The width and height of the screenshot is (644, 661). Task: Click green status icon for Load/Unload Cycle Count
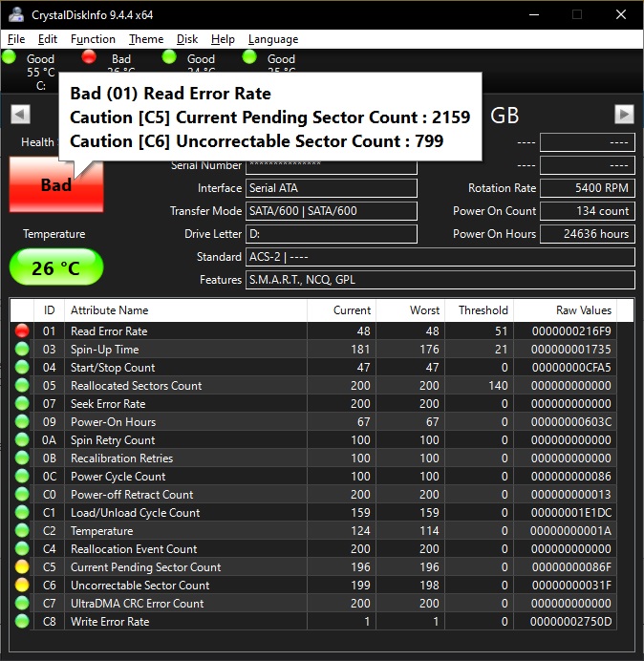tap(22, 512)
